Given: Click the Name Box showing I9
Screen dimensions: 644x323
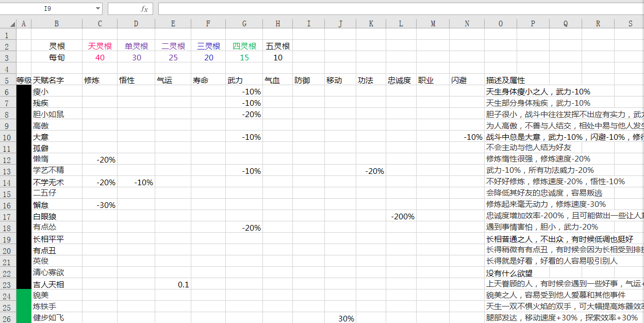Looking at the screenshot, I should point(47,9).
